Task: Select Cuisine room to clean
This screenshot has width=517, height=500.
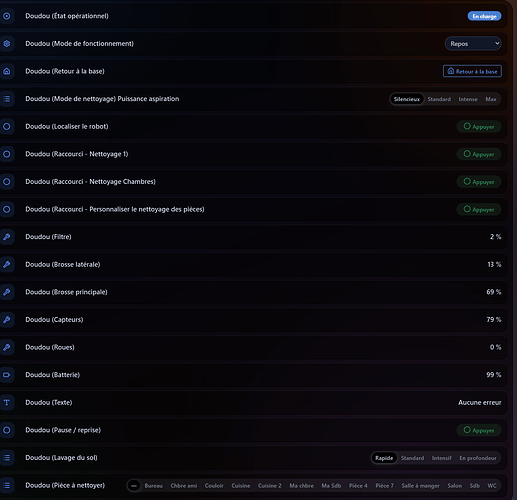Action: 241,486
